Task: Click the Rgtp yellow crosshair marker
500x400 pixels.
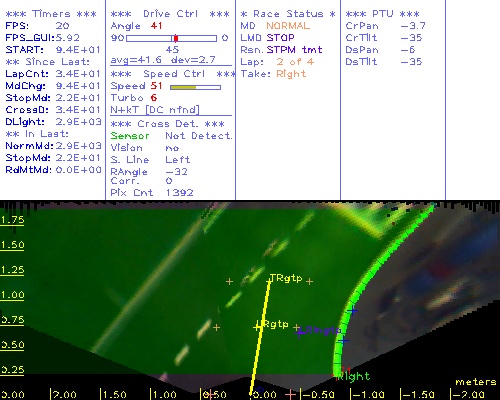Action: click(257, 327)
